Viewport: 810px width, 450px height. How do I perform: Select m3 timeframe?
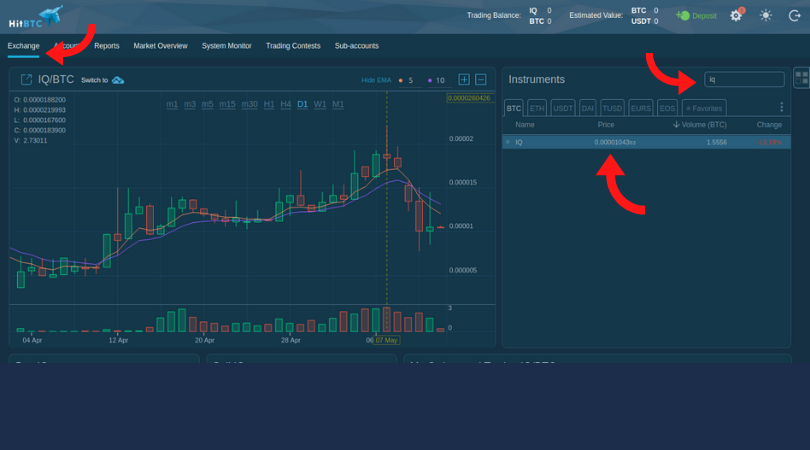tap(190, 104)
